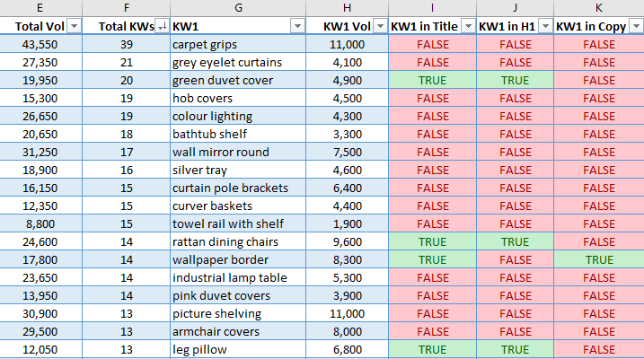Select the 43,550 Total Vol cell
The width and height of the screenshot is (644, 359).
[x=40, y=44]
